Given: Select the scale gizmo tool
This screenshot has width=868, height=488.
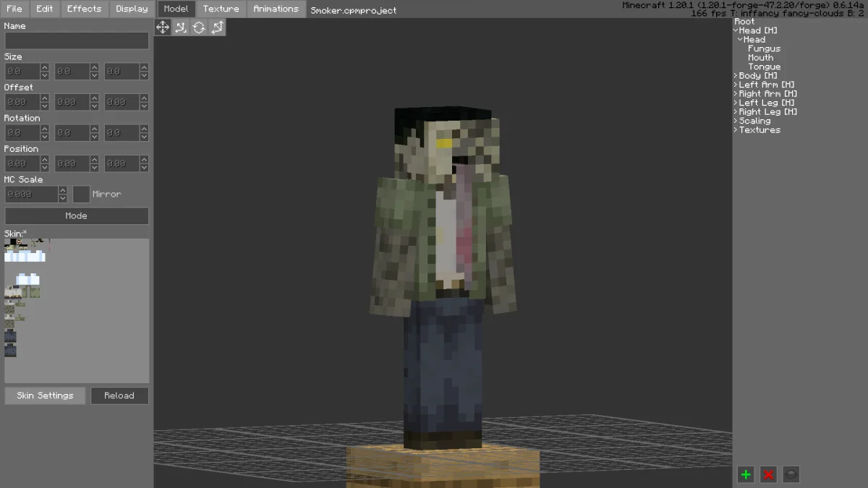Looking at the screenshot, I should tap(217, 27).
